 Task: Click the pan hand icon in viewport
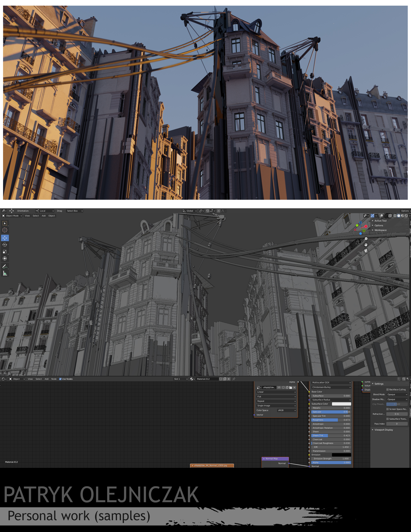(366, 245)
